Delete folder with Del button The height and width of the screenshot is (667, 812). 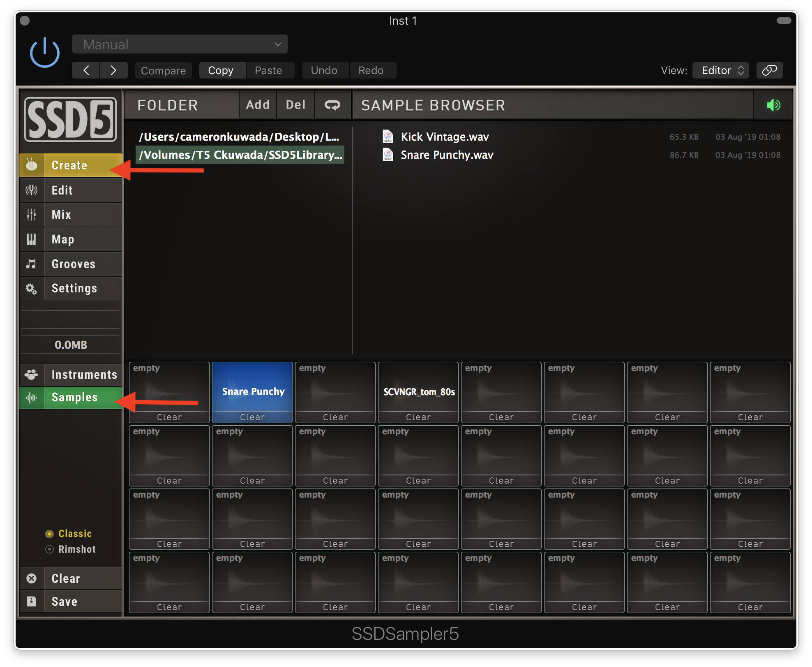coord(295,105)
